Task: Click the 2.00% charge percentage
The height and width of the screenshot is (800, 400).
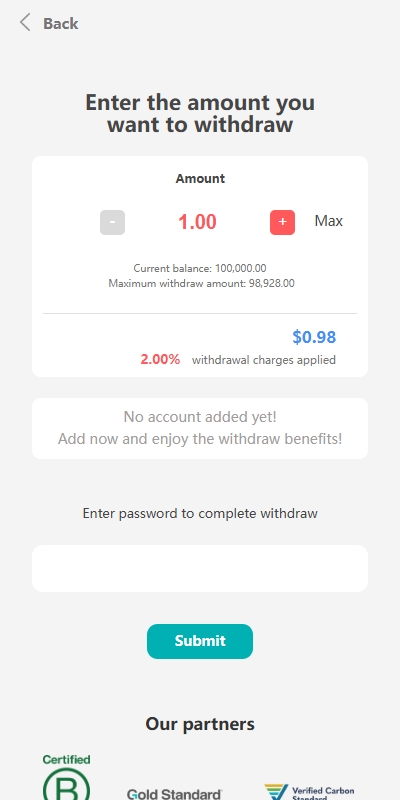Action: (x=160, y=360)
